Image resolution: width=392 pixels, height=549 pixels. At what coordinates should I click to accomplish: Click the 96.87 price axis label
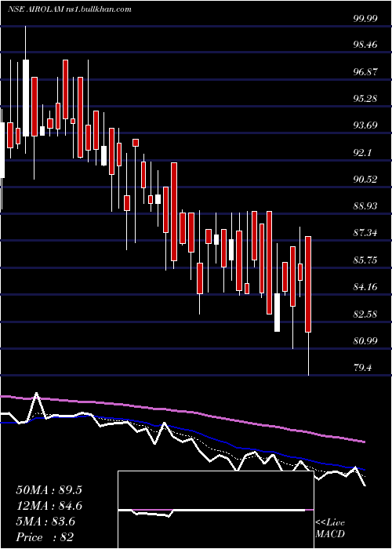click(x=365, y=72)
